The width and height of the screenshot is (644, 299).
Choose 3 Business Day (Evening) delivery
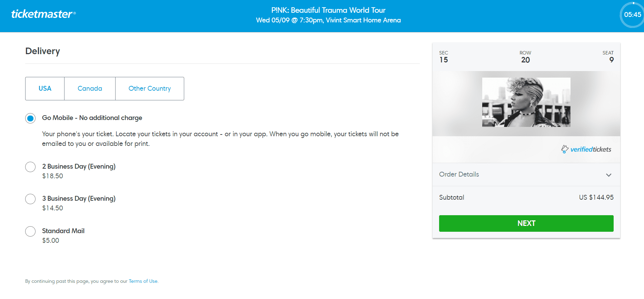click(30, 199)
